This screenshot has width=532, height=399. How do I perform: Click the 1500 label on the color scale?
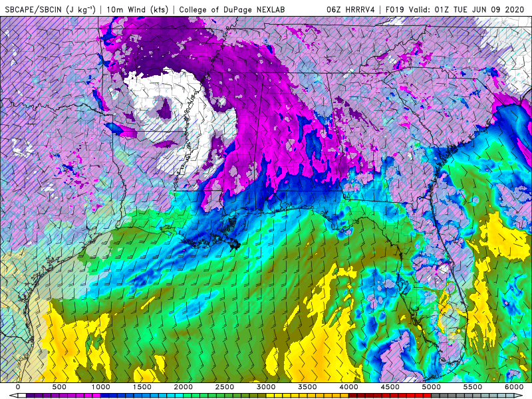pyautogui.click(x=142, y=387)
